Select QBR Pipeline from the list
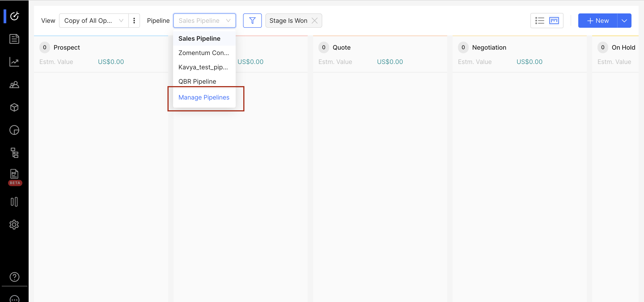This screenshot has height=302, width=644. (197, 81)
